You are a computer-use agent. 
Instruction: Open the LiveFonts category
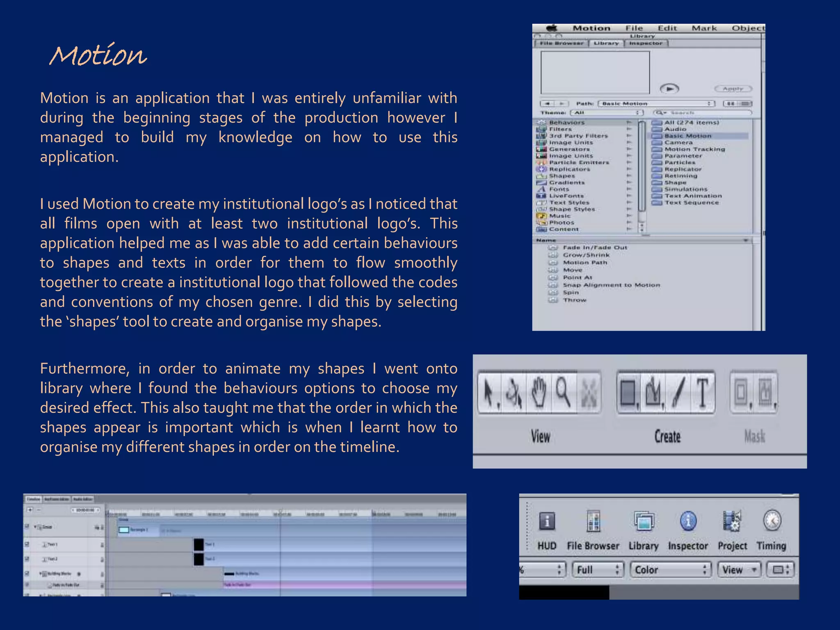(x=561, y=196)
